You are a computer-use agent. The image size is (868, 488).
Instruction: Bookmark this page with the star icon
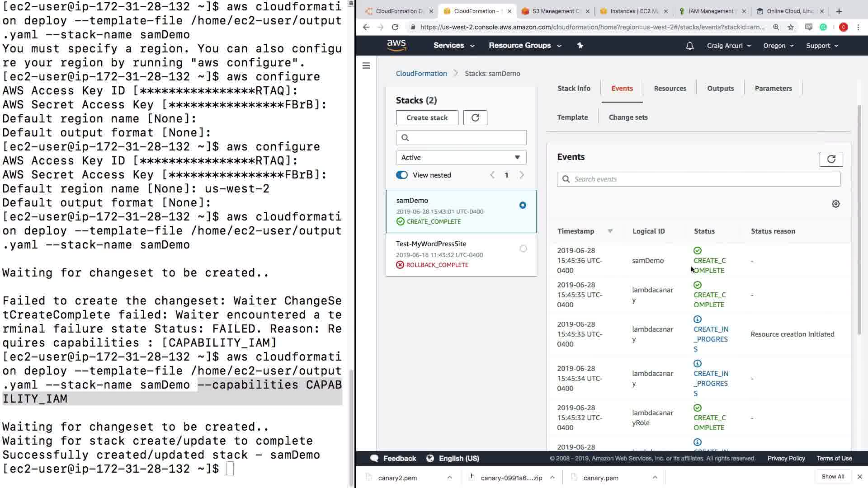[x=791, y=27]
